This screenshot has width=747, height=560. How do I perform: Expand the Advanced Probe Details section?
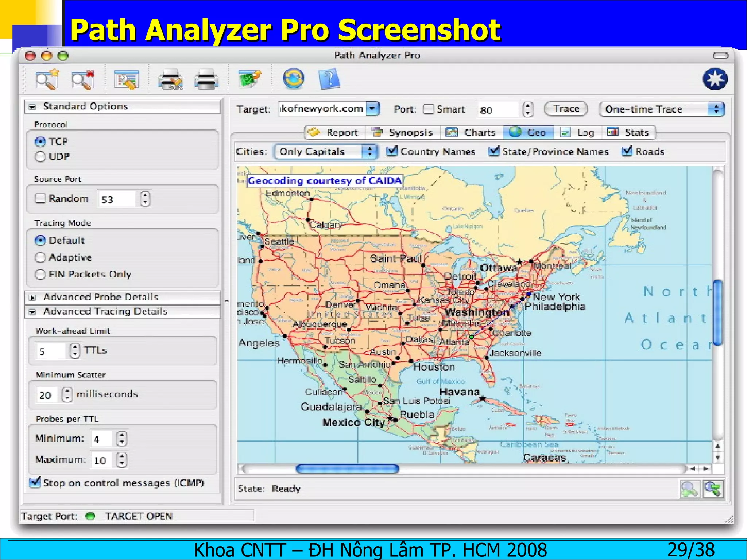tap(32, 297)
